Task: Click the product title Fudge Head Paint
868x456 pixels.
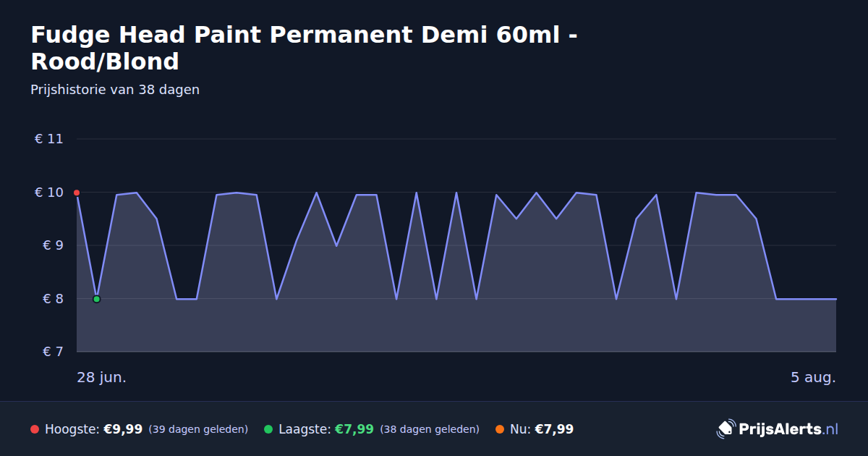Action: click(x=305, y=48)
